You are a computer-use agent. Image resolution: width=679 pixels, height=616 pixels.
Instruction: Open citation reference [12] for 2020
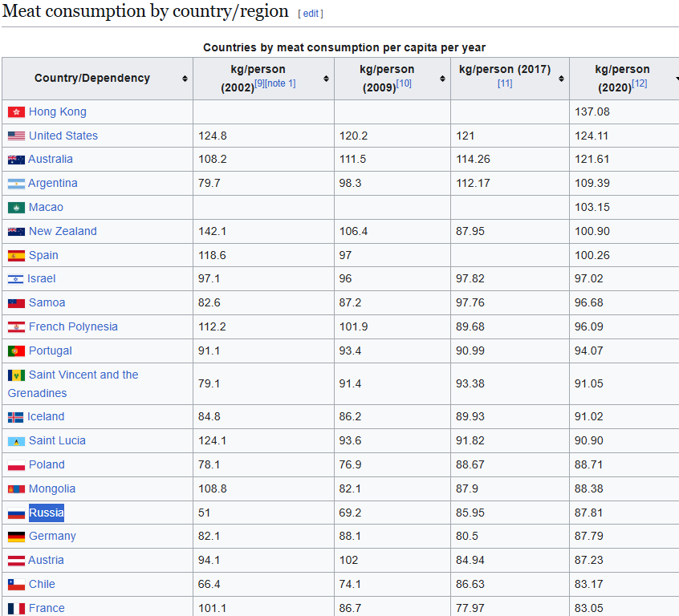coord(639,83)
